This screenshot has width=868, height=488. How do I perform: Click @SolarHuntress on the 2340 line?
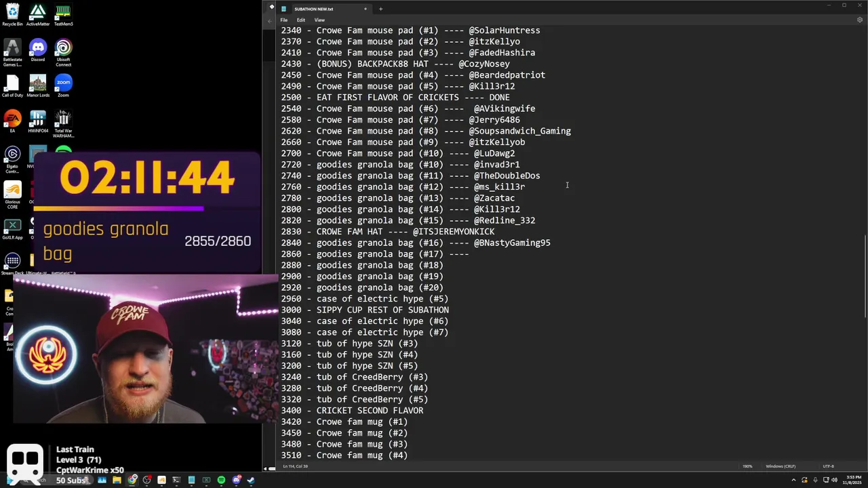click(505, 30)
